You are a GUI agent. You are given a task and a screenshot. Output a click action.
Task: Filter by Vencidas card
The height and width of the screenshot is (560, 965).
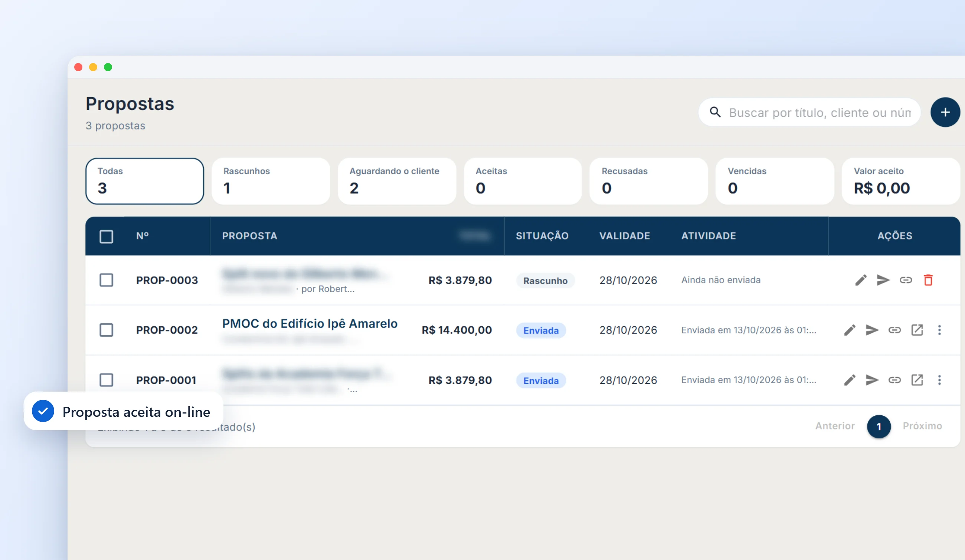coord(775,181)
